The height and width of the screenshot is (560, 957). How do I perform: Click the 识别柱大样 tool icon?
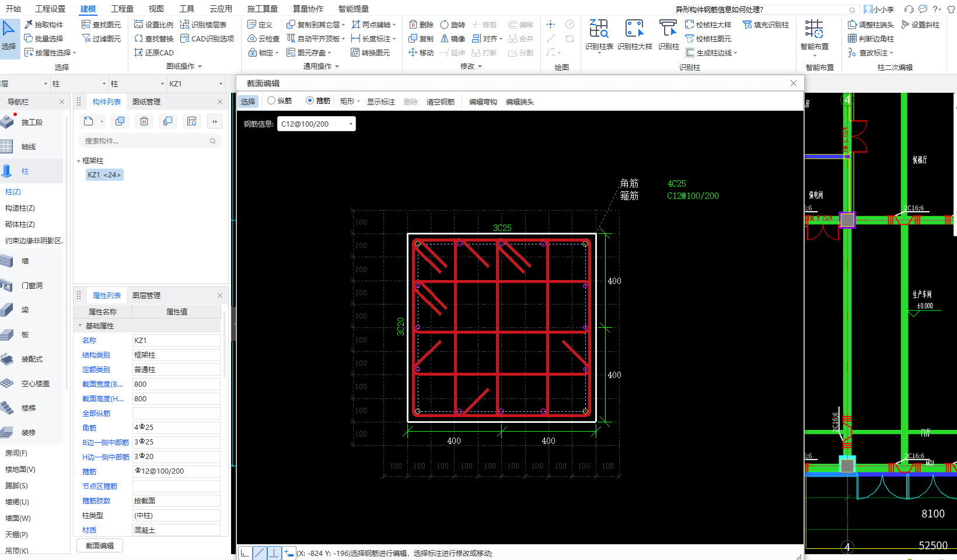[x=634, y=29]
